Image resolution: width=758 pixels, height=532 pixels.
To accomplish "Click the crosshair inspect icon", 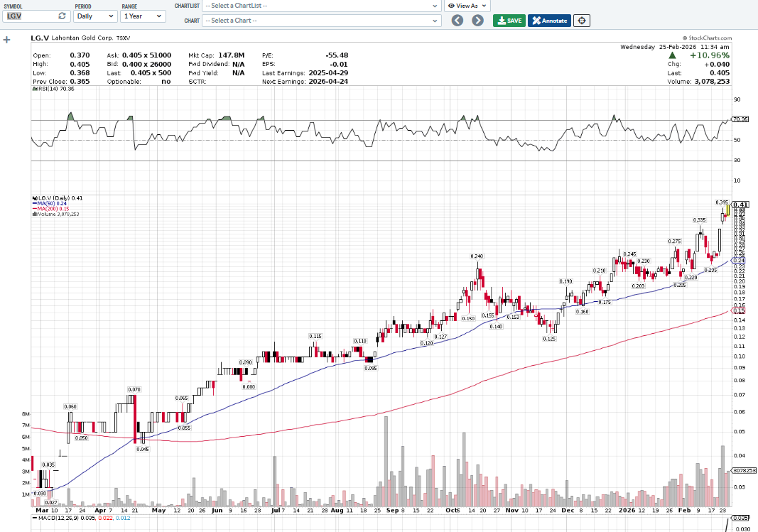I will [582, 21].
